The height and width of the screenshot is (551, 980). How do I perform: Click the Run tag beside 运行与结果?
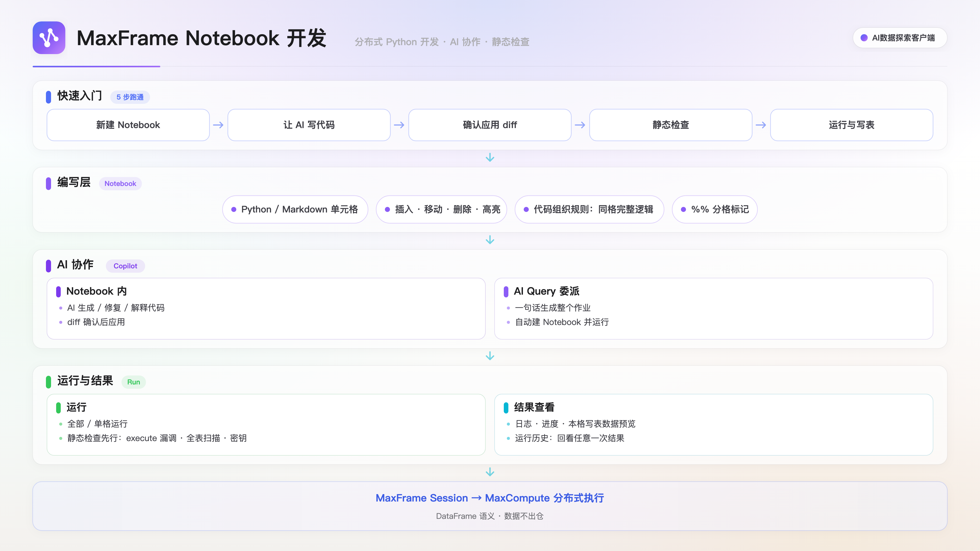(x=133, y=382)
